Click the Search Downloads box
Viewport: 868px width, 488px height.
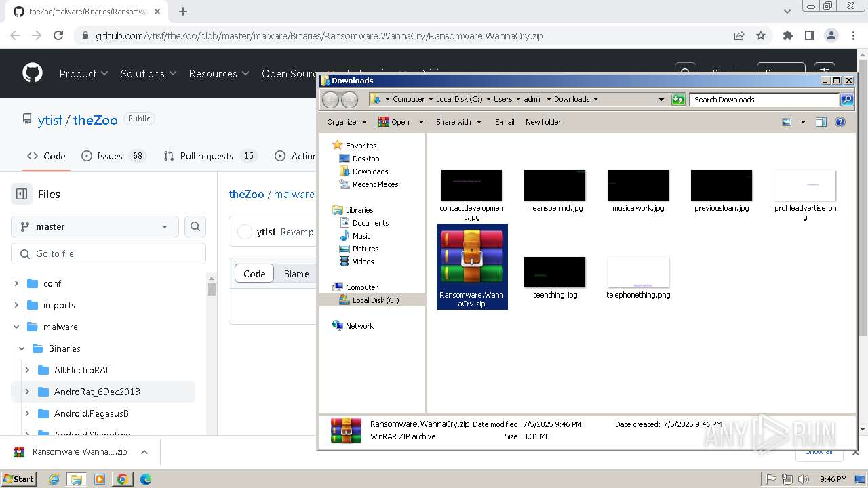click(x=765, y=99)
